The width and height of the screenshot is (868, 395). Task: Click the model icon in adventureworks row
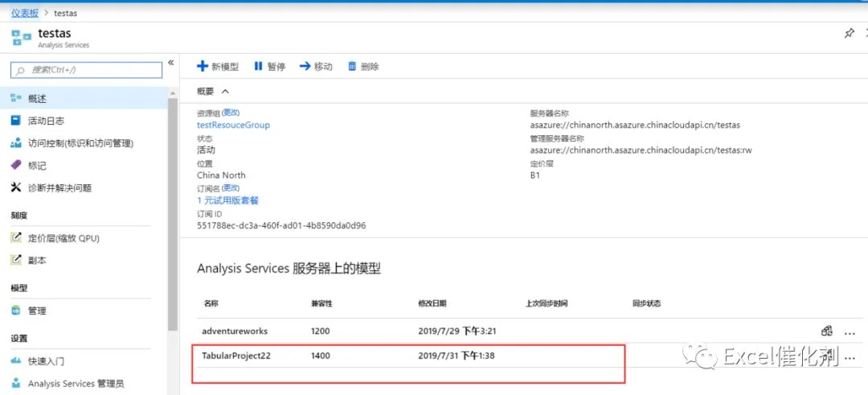827,331
